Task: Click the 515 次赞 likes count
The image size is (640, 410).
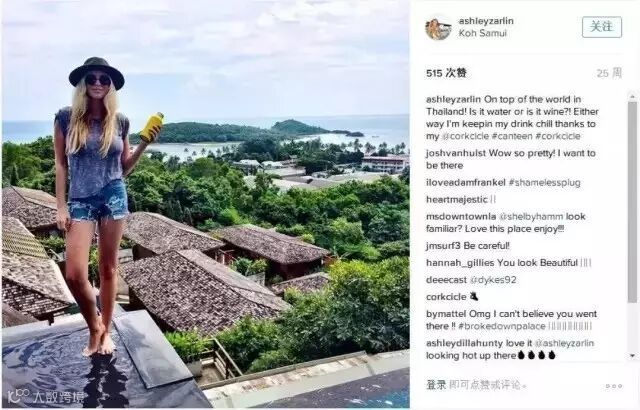Action: click(x=446, y=73)
